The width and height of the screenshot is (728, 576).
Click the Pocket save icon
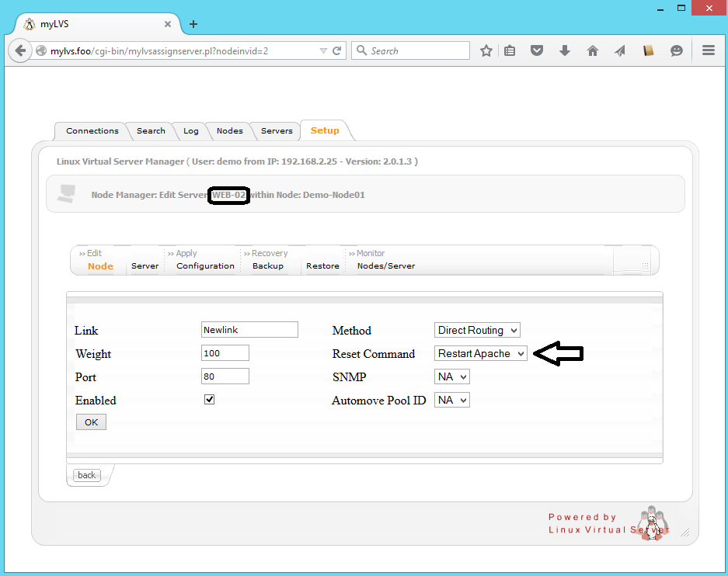[537, 51]
